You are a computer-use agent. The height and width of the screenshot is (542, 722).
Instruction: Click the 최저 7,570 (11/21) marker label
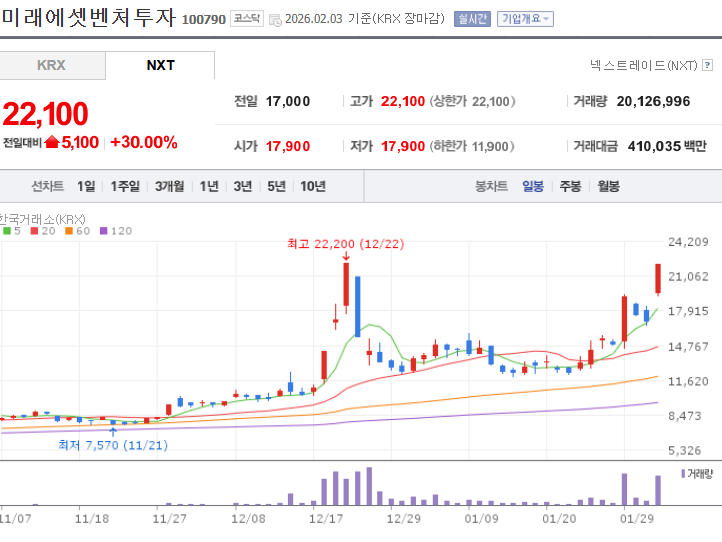[x=113, y=445]
